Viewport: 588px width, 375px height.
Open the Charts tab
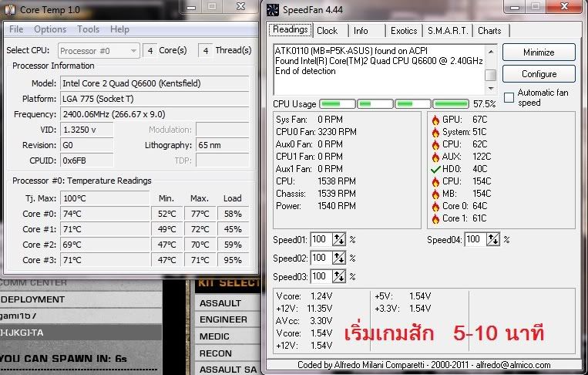489,31
